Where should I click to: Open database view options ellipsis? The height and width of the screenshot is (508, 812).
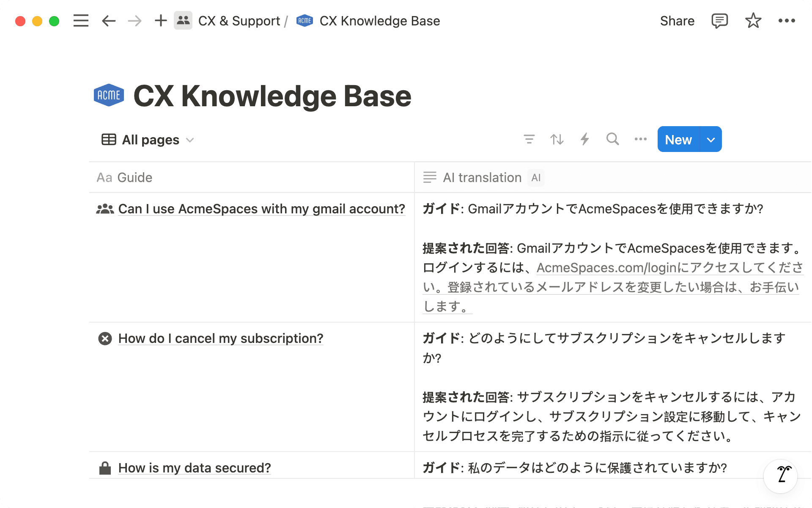640,139
